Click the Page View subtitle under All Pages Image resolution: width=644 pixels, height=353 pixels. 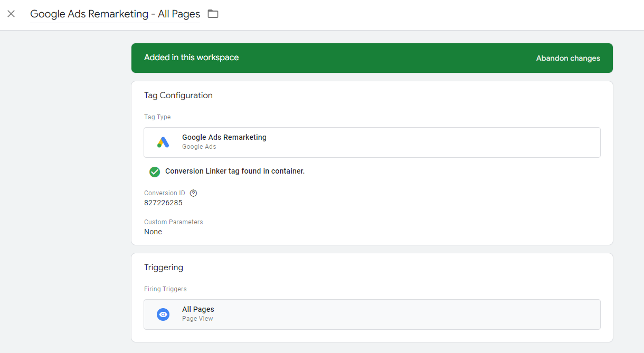197,319
